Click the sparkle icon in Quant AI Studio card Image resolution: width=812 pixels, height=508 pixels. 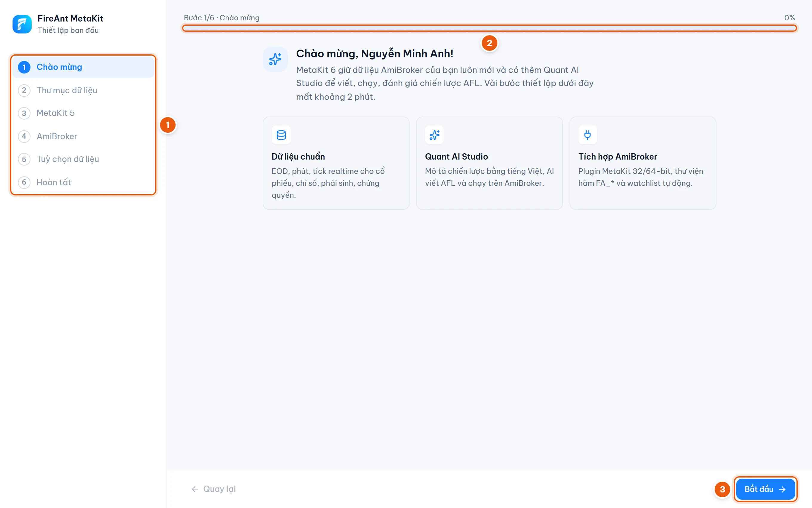pyautogui.click(x=435, y=135)
